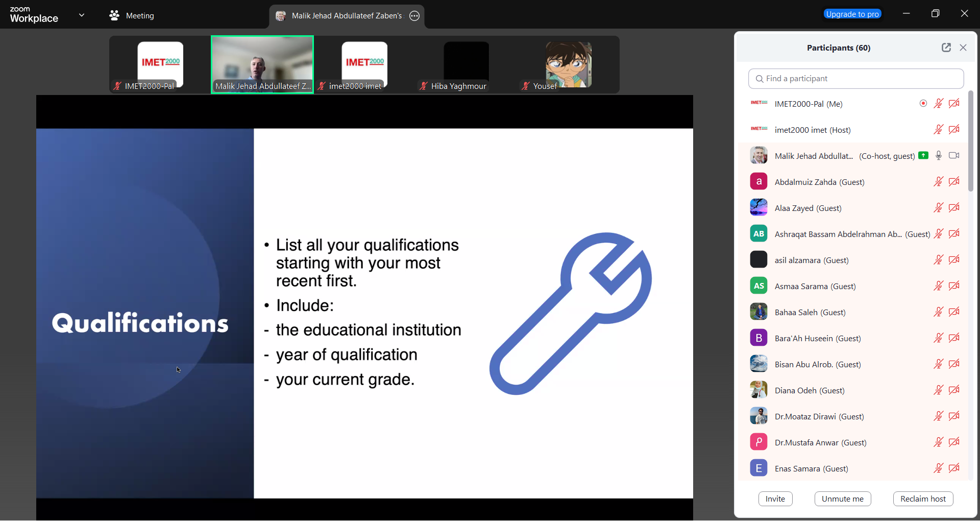Click the recording indicator beside IMET2000-Pal

click(x=923, y=104)
